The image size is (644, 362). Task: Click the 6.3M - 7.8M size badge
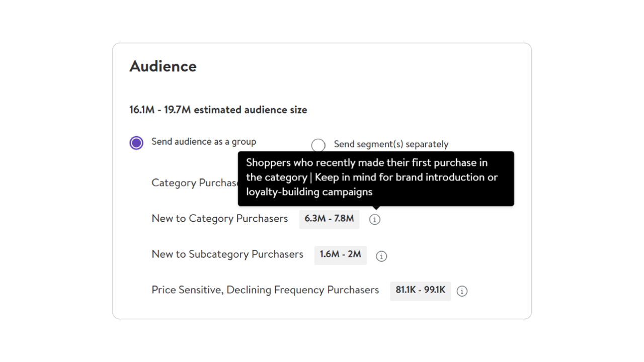tap(329, 219)
